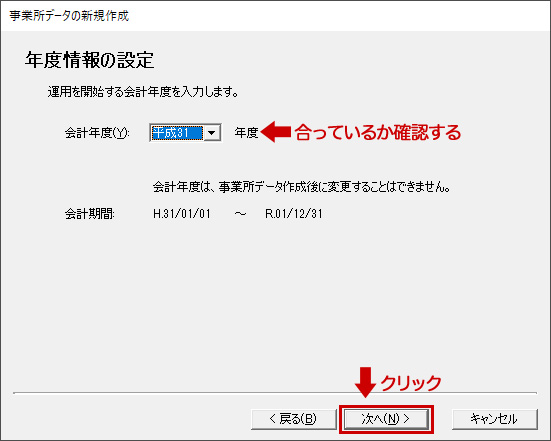Cancel the wizard with キャンセル button
Image resolution: width=551 pixels, height=441 pixels.
[x=494, y=419]
